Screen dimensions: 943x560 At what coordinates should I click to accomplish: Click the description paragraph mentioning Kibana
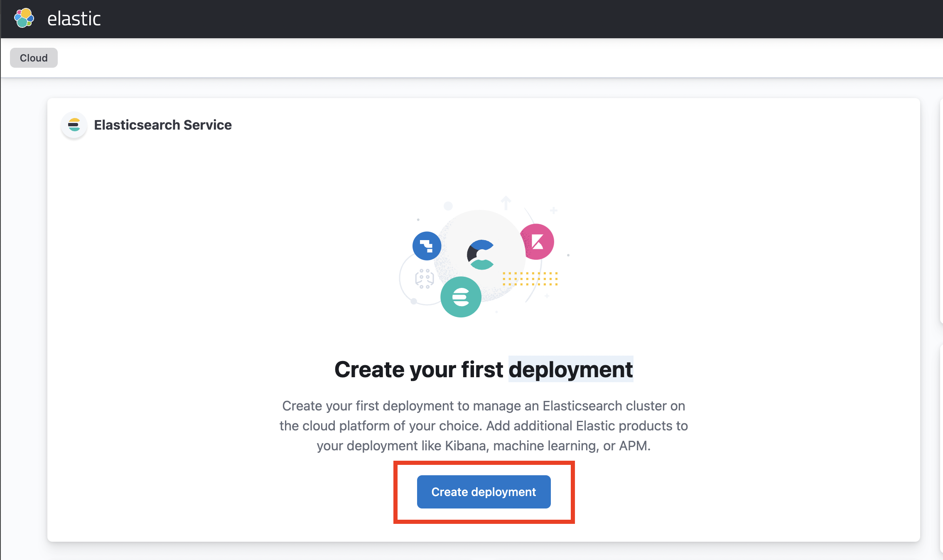point(484,425)
